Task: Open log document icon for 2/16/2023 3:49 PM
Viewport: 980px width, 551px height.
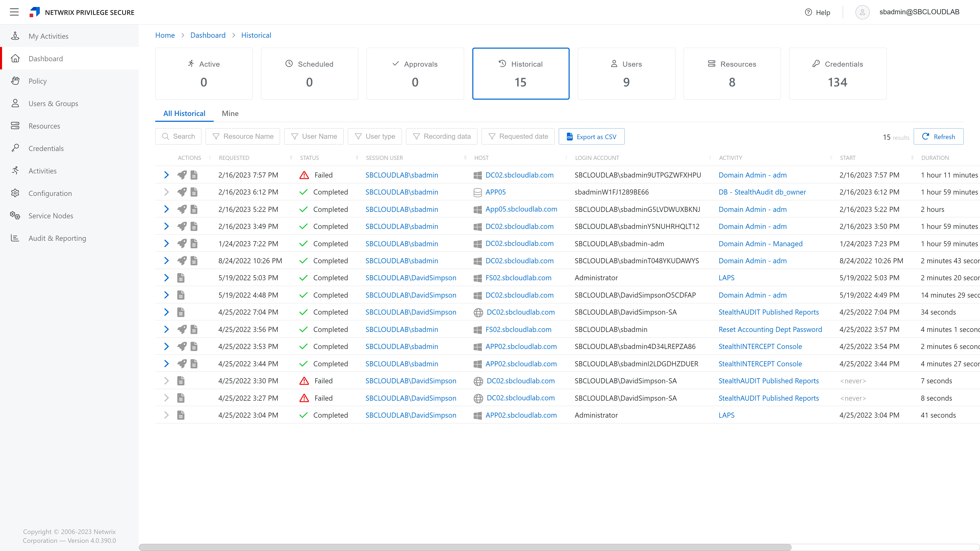Action: point(194,226)
